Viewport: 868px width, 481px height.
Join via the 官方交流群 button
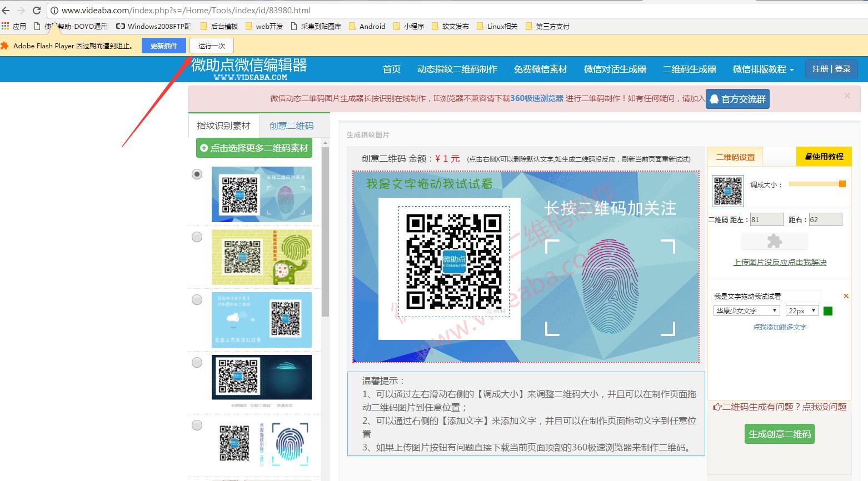(737, 99)
